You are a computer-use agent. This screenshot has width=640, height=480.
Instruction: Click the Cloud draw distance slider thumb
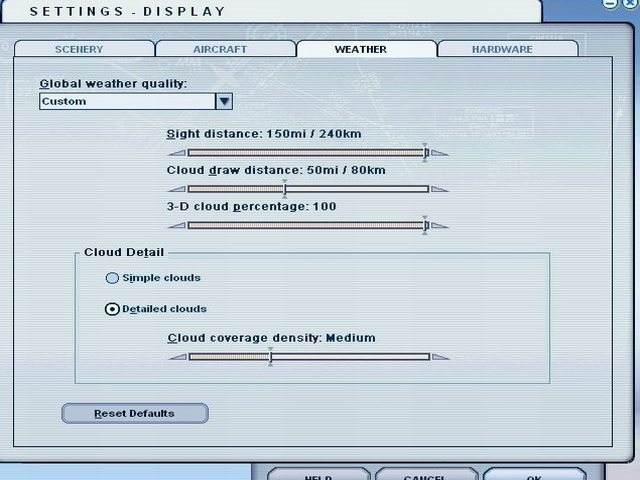(x=284, y=189)
